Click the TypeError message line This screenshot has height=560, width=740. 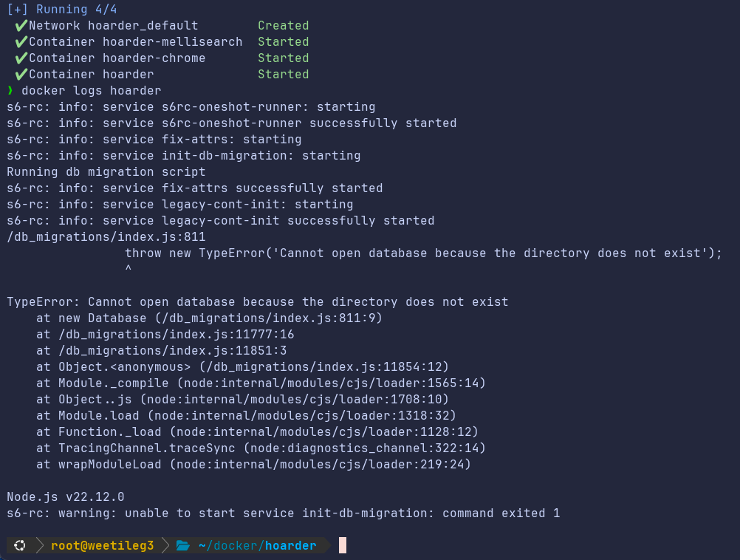pyautogui.click(x=258, y=301)
